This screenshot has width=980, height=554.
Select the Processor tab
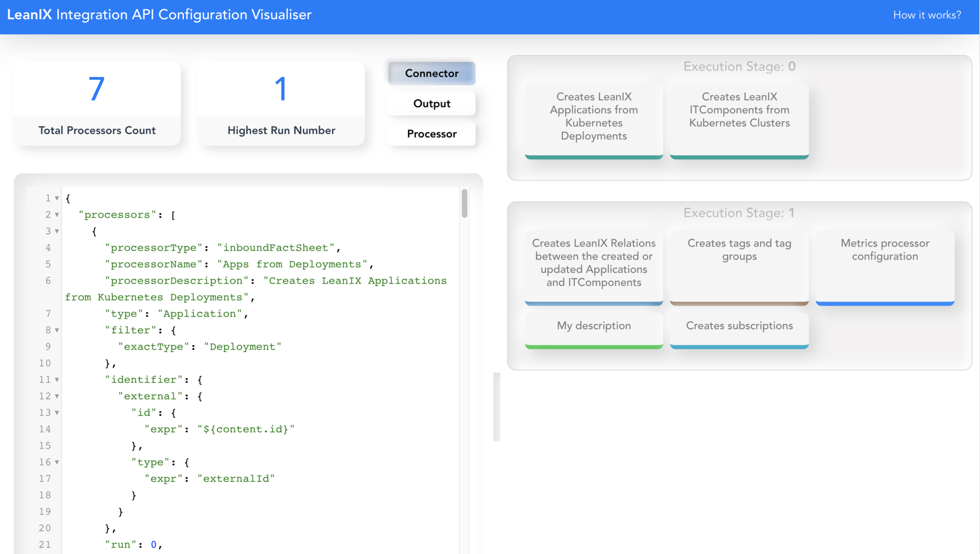click(432, 134)
